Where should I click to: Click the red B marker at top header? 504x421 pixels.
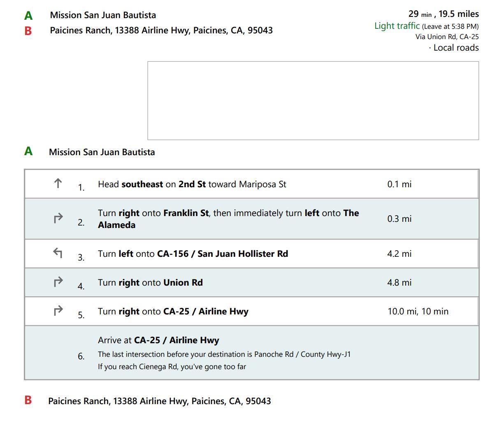(28, 31)
